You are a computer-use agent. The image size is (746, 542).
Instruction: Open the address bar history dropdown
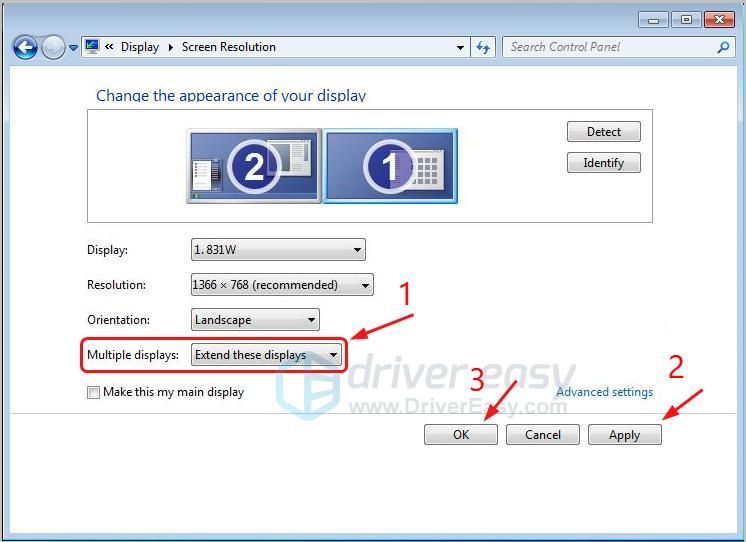[460, 48]
